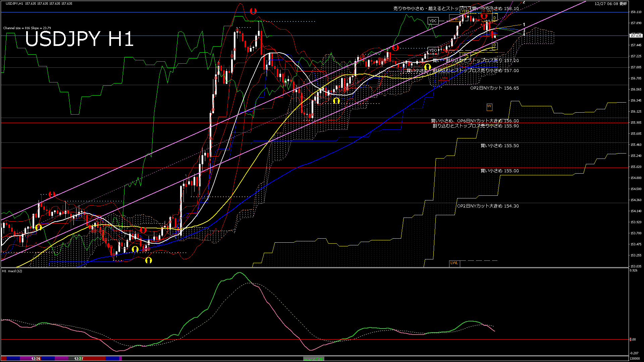Click the red down arrow at chart peak

253,11
